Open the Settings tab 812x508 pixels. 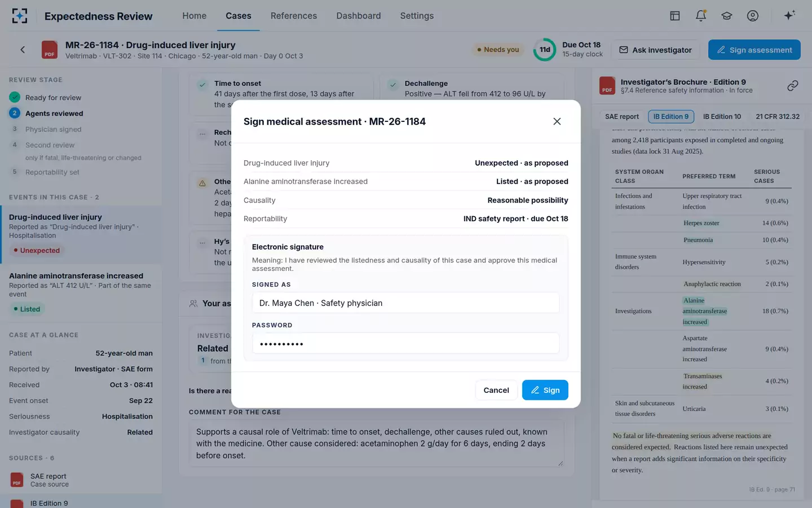click(417, 16)
